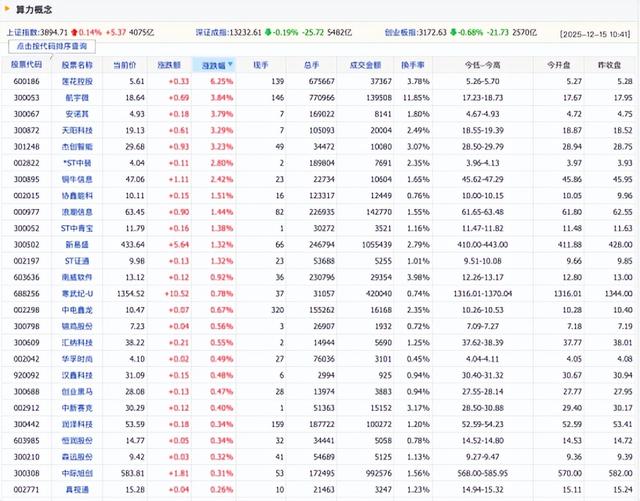Open the ST证通 stock link
This screenshot has height=501, width=640.
click(77, 261)
